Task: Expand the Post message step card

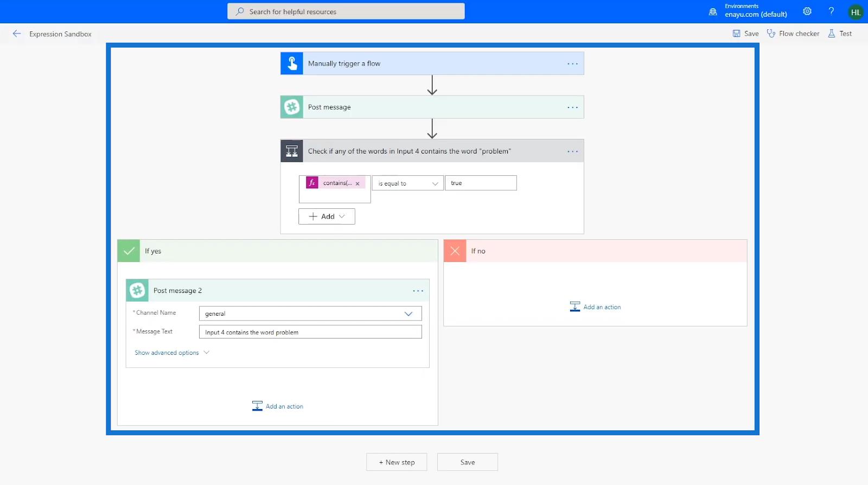Action: coord(432,107)
